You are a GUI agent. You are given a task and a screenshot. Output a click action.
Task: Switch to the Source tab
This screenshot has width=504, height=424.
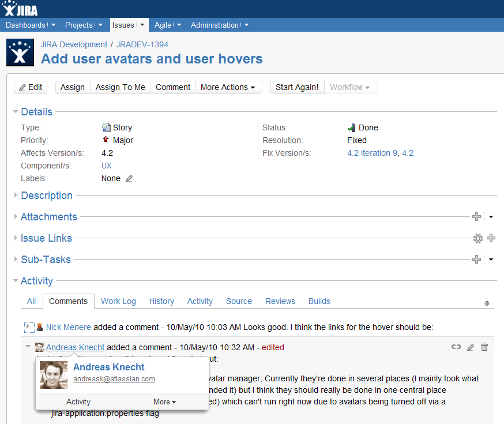[239, 301]
